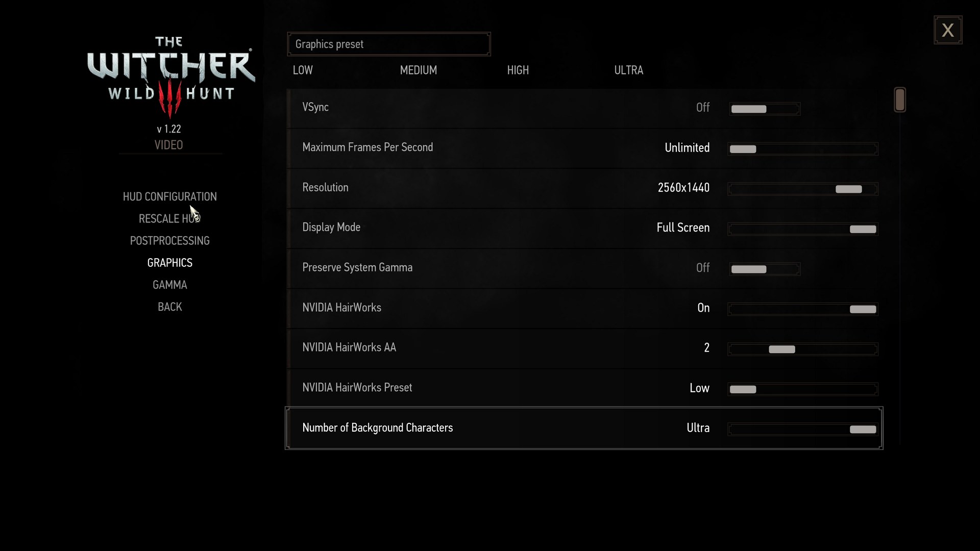
Task: Open GAMMA settings menu
Action: pyautogui.click(x=169, y=284)
